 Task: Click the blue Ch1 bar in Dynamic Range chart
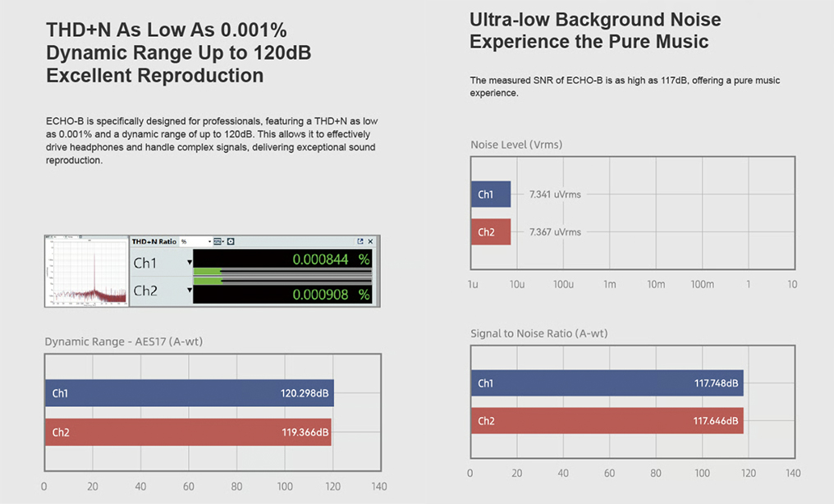tap(190, 393)
